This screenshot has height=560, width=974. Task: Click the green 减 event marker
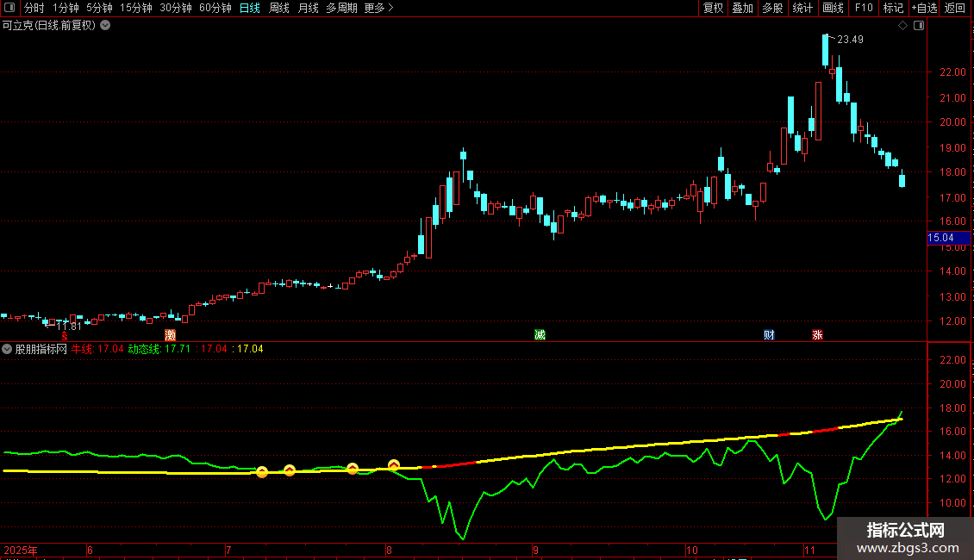tap(540, 335)
